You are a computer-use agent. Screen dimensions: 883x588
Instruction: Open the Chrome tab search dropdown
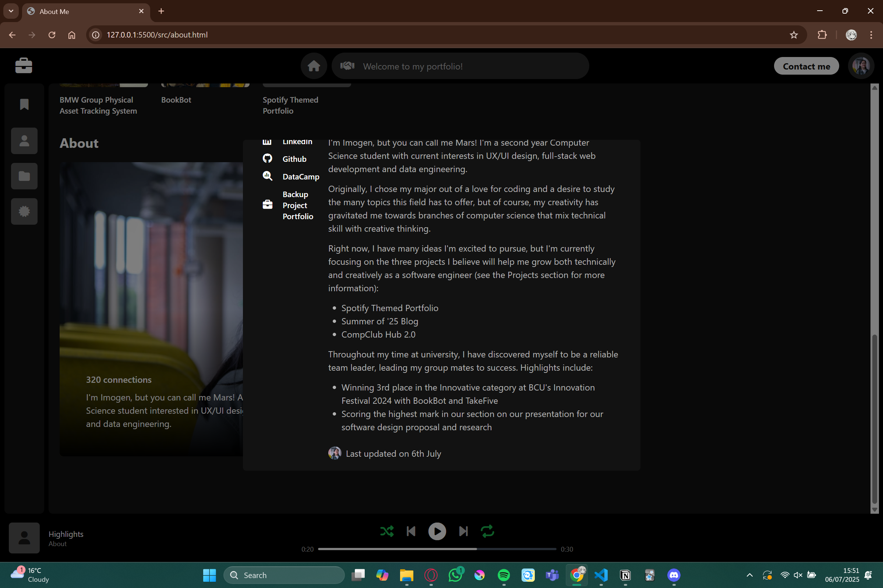pos(11,11)
